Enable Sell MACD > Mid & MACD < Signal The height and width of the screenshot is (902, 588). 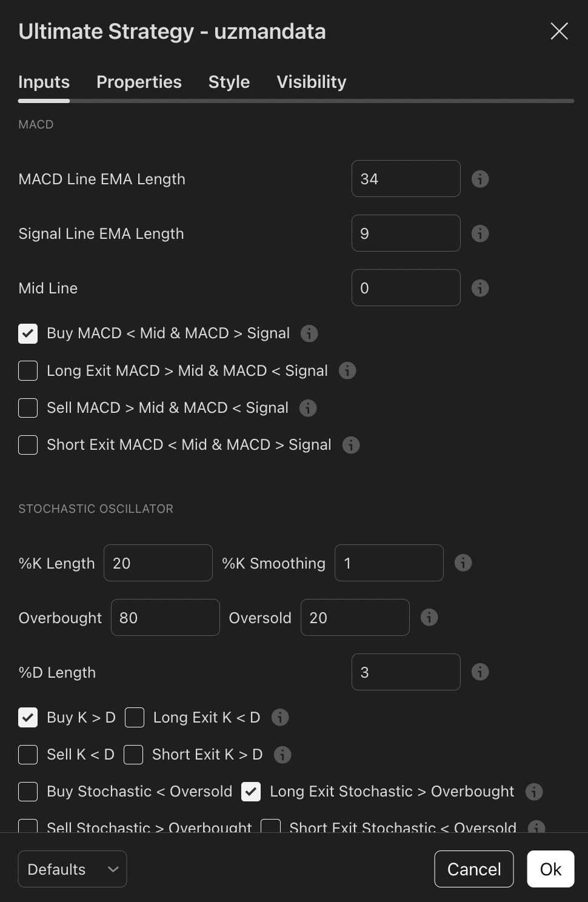(x=28, y=408)
